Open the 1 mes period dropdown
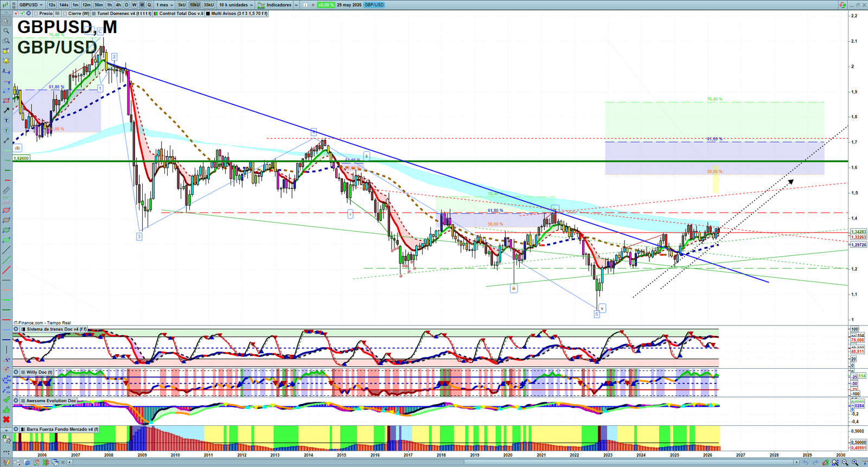Screen dimensions: 868x467 pos(165,5)
